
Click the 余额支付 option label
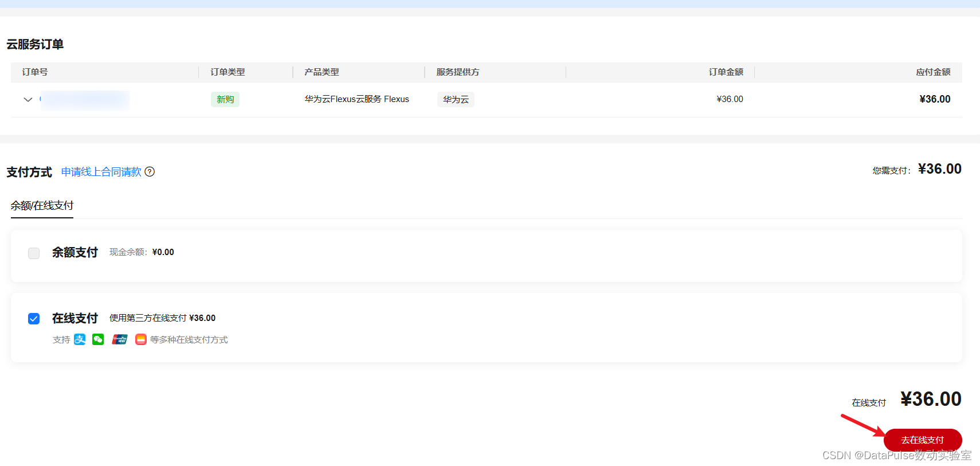pyautogui.click(x=75, y=252)
